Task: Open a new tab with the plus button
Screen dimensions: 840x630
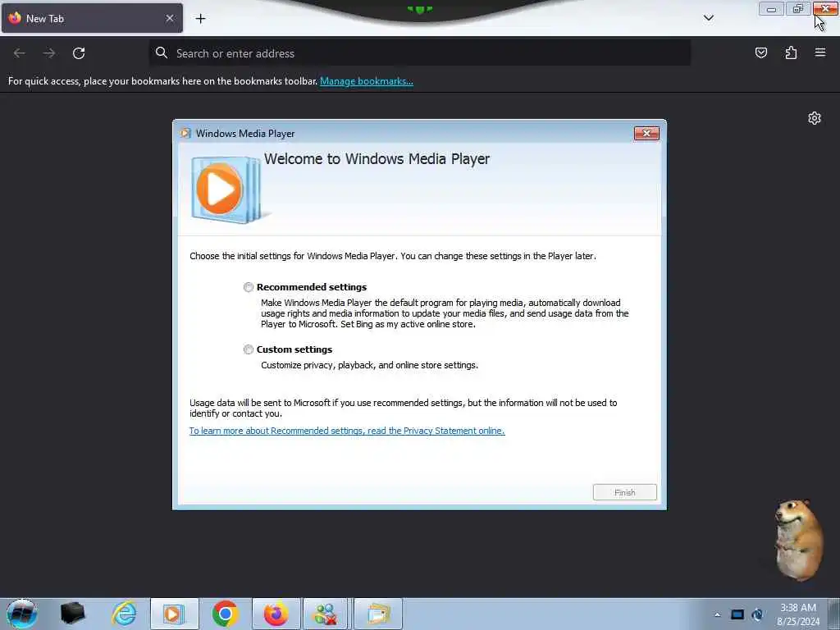Action: click(x=200, y=19)
